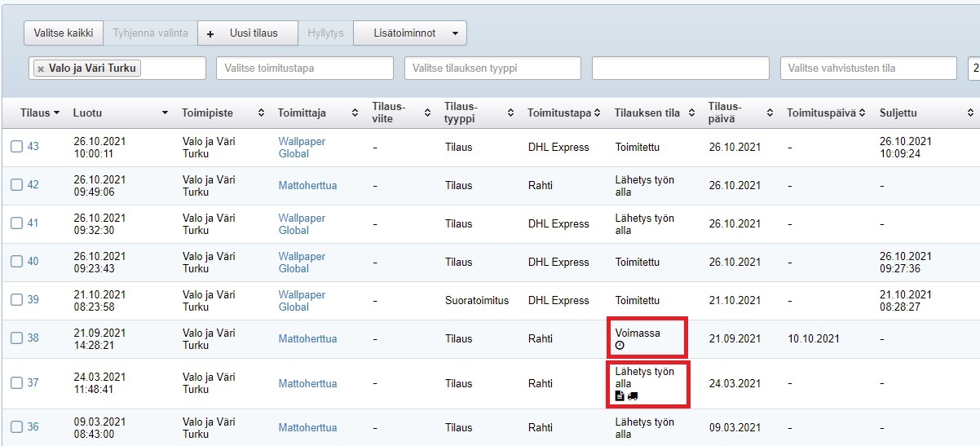
Task: Expand the Valitse vahvistusten tila selector
Action: 867,68
